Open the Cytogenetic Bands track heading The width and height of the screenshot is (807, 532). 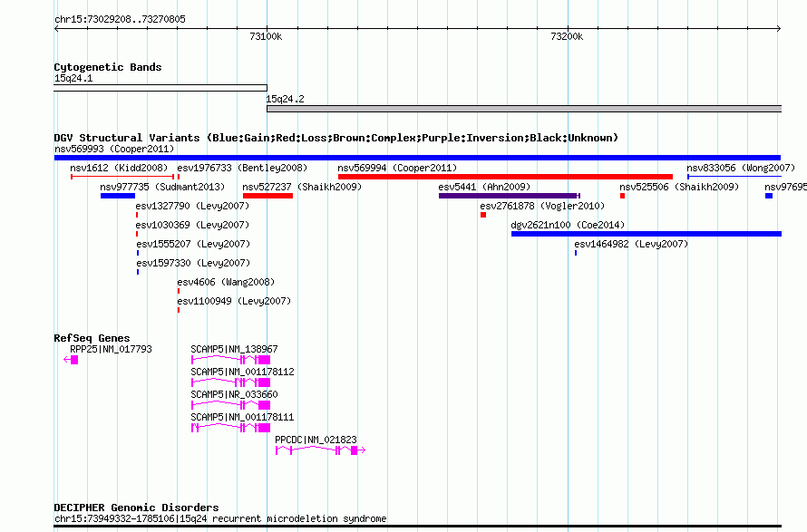coord(108,67)
